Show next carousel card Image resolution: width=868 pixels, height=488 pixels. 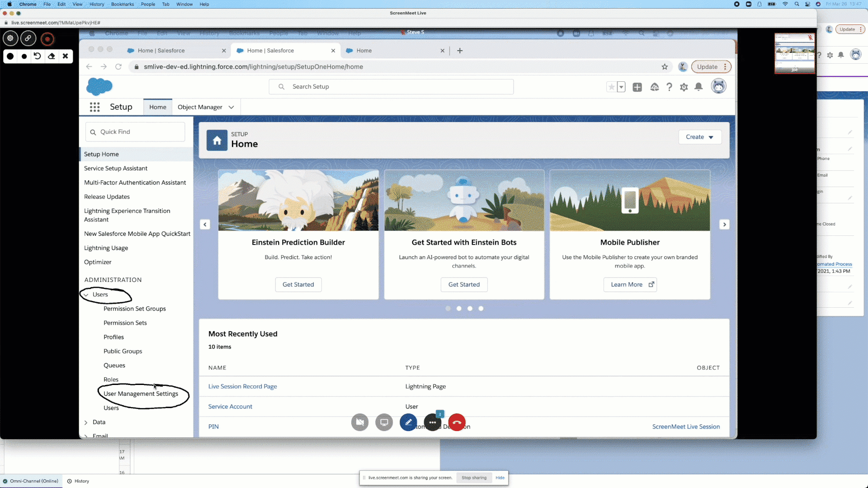tap(724, 225)
